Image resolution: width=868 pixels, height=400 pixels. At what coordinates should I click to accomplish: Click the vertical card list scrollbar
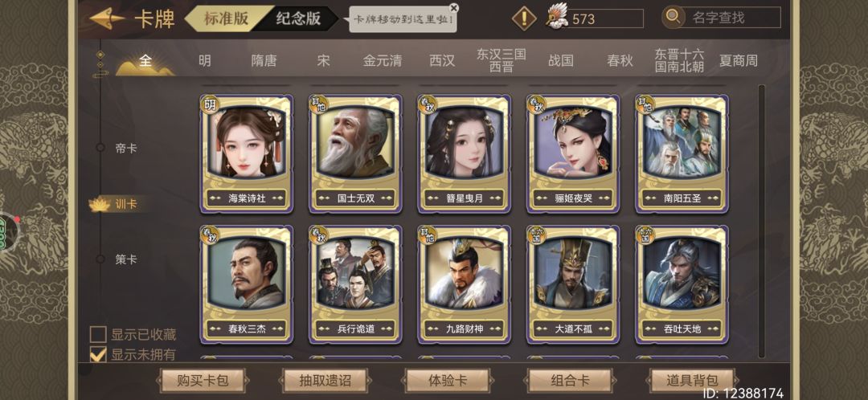click(762, 222)
